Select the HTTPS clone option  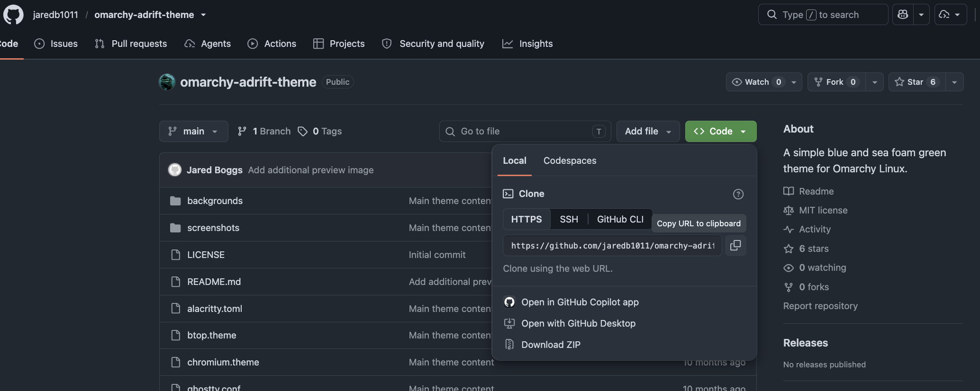[x=526, y=219]
